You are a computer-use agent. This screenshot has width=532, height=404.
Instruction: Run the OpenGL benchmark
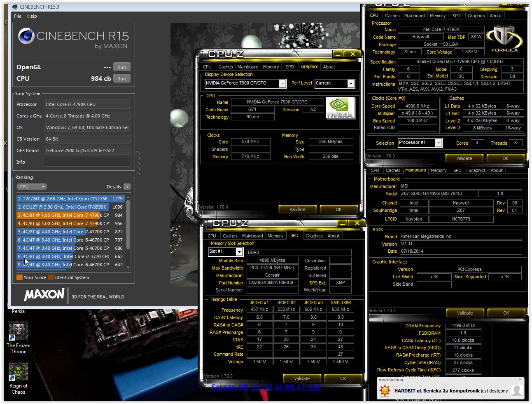pyautogui.click(x=121, y=67)
